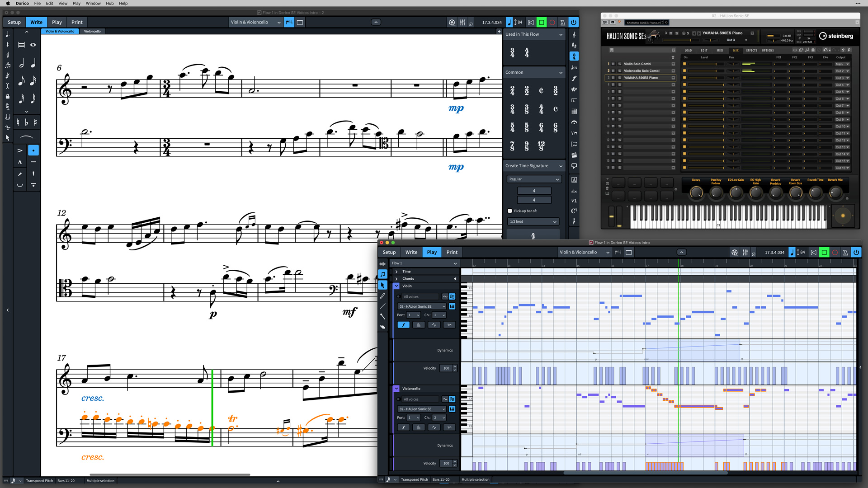Enable the Pick-up bar of checkbox
Image resolution: width=868 pixels, height=488 pixels.
[x=510, y=211]
